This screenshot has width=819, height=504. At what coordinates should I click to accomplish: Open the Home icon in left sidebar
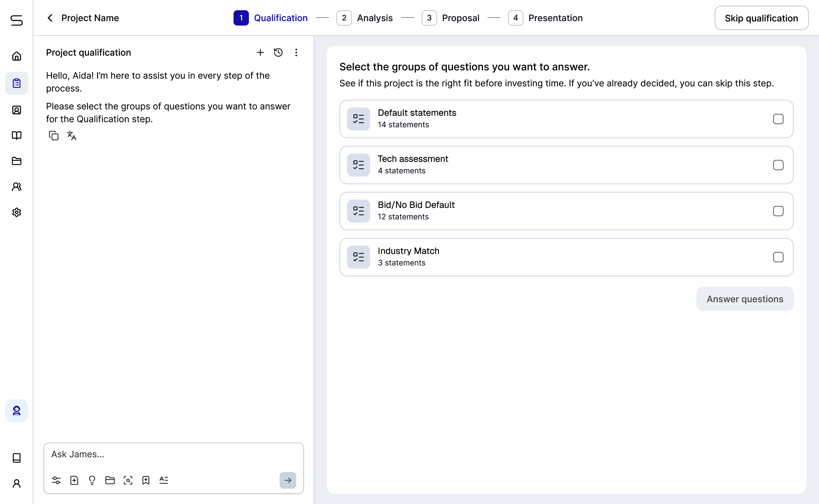click(x=16, y=56)
